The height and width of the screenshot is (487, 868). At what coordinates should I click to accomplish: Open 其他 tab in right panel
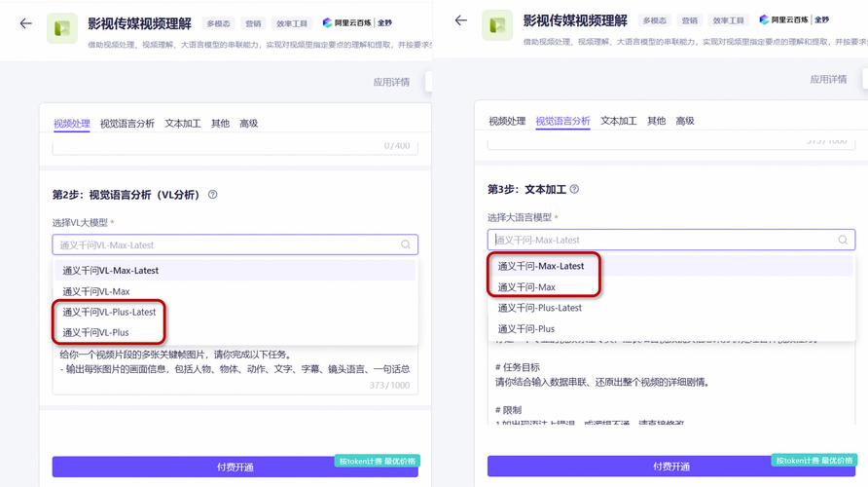point(657,121)
